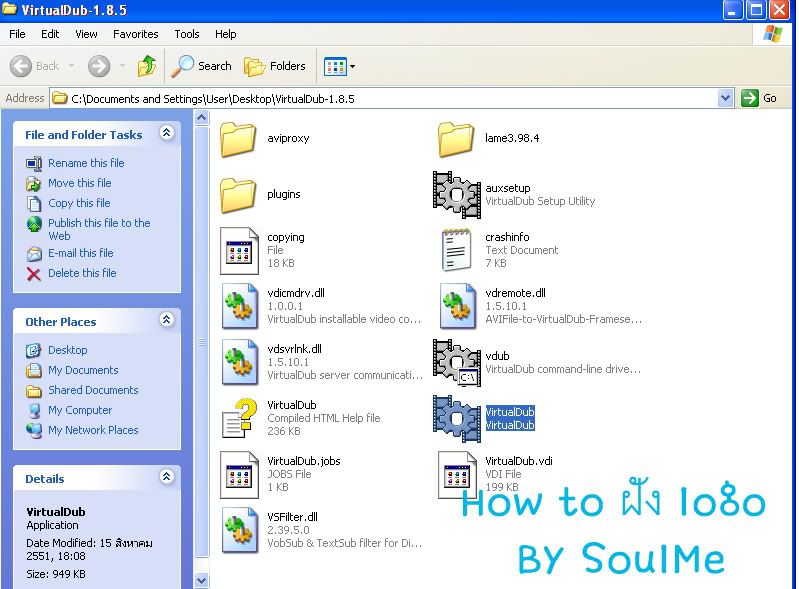Open the Favorites menu
This screenshot has height=589, width=799.
tap(136, 34)
